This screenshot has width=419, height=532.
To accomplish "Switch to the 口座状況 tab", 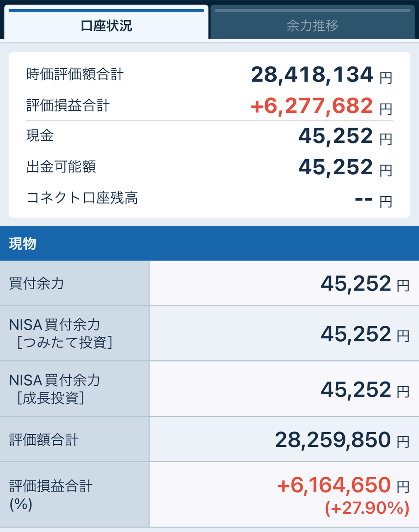I will [106, 26].
